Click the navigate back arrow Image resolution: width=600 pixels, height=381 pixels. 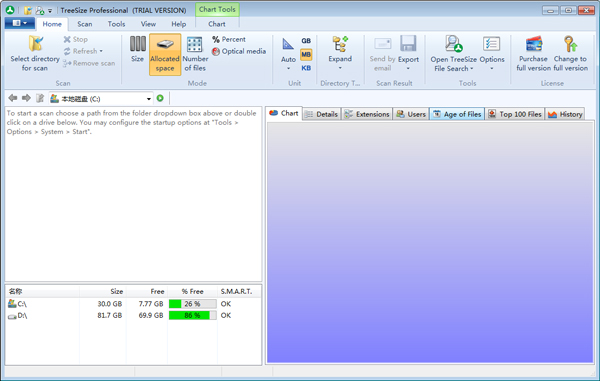tap(13, 98)
